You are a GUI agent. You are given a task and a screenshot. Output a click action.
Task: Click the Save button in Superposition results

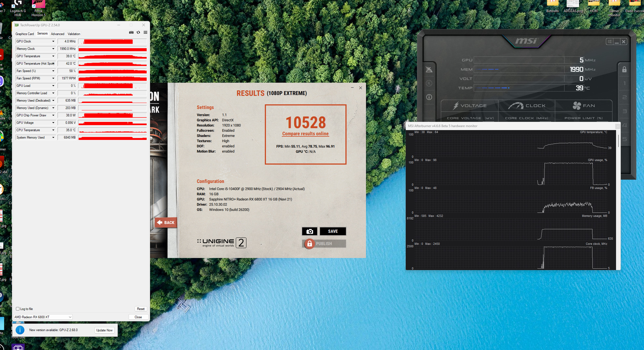coord(333,231)
